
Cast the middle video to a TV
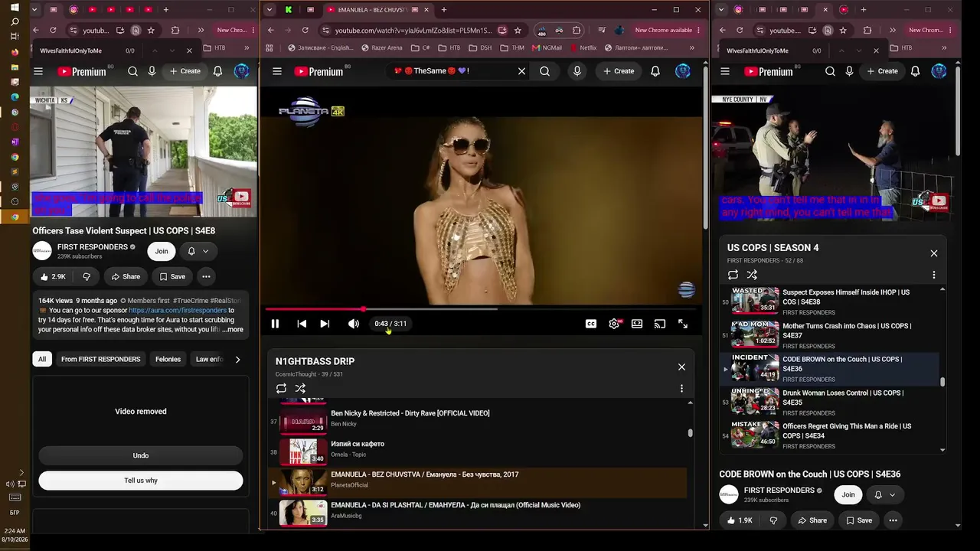(x=660, y=324)
